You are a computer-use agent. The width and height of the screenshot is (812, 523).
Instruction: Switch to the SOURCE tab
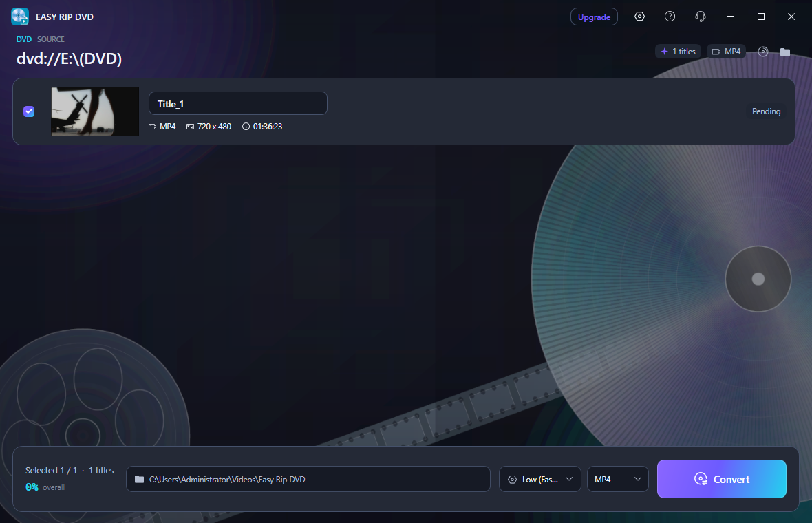click(x=51, y=39)
